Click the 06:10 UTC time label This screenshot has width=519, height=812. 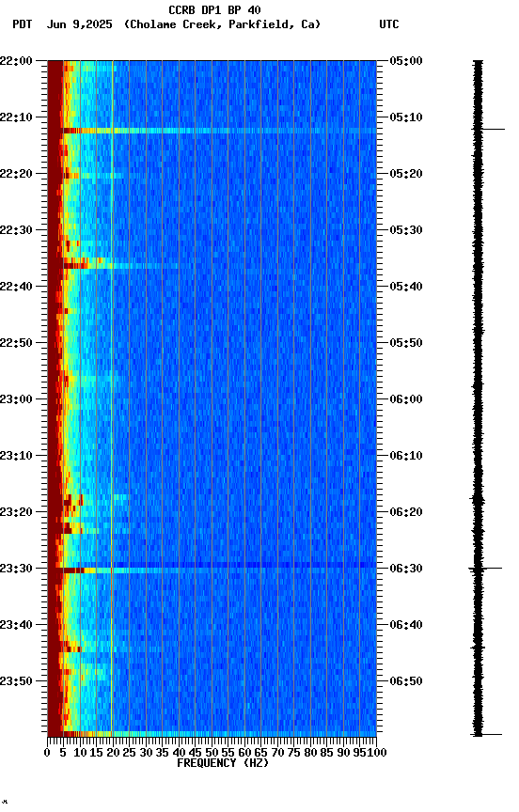(x=406, y=456)
